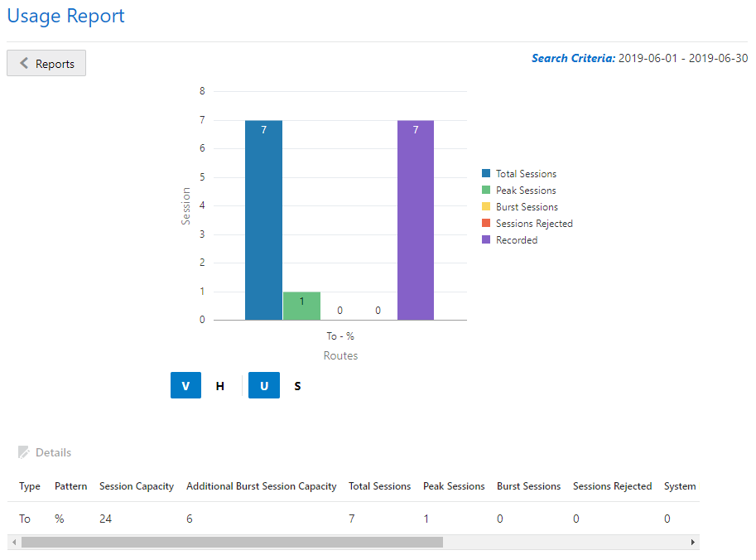Click the left arrow on the table scrollbar
756x560 pixels.
click(x=14, y=542)
